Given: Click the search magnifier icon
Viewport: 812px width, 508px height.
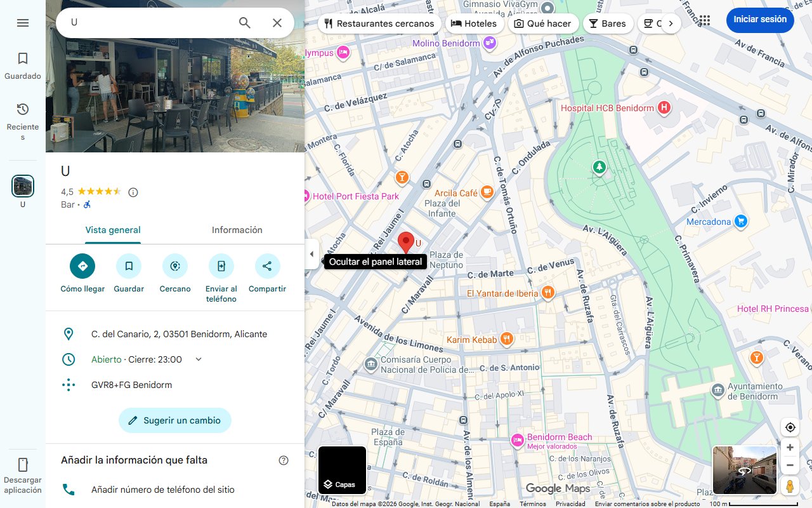Looking at the screenshot, I should tap(245, 23).
